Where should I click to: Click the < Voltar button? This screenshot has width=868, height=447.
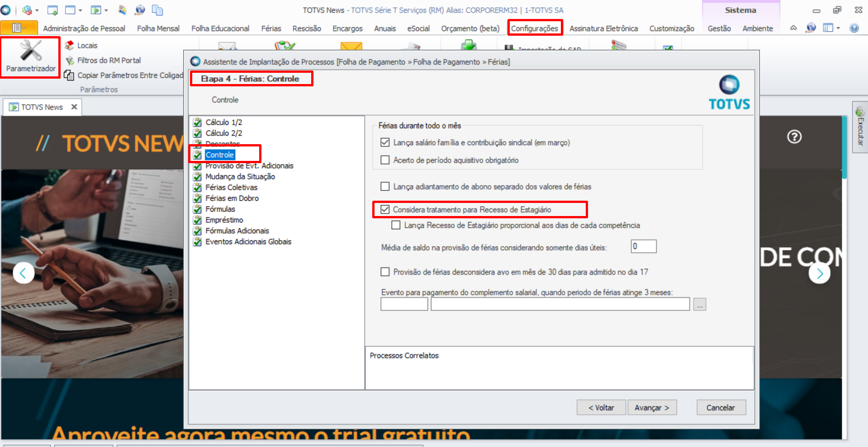(601, 408)
